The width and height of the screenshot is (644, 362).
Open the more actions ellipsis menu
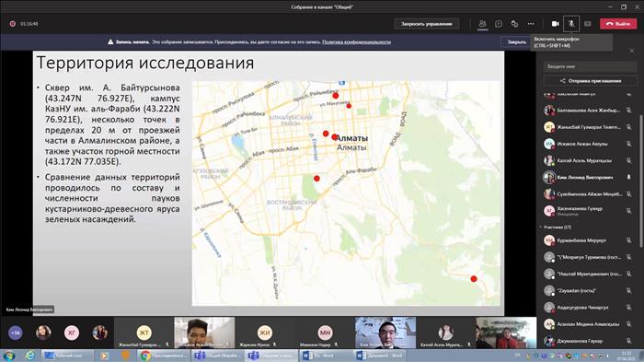531,24
